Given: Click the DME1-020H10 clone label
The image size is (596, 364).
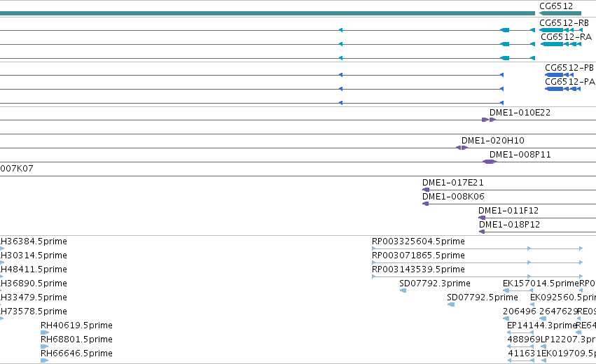Looking at the screenshot, I should pyautogui.click(x=492, y=141).
